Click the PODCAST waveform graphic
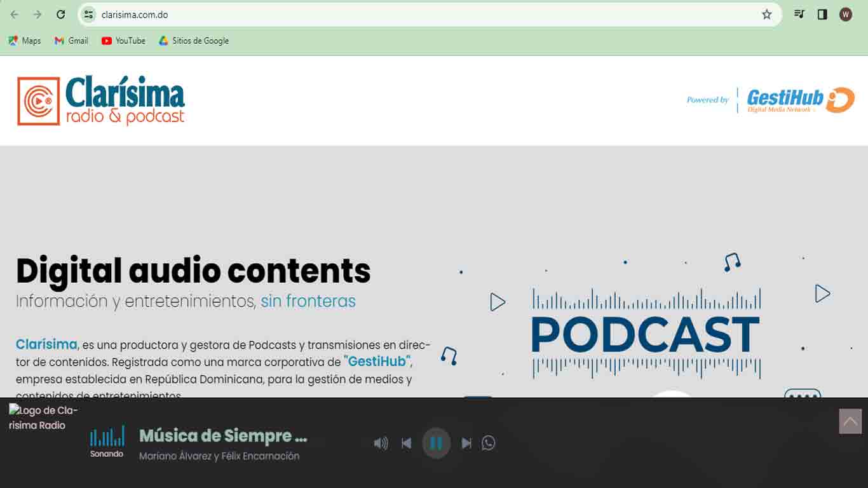Image resolution: width=868 pixels, height=488 pixels. coord(646,334)
